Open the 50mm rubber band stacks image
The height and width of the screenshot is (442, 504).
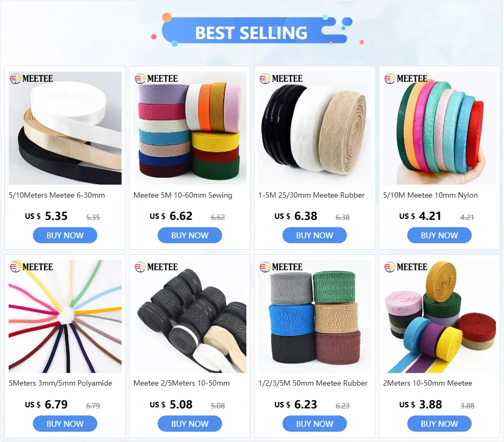(x=315, y=316)
